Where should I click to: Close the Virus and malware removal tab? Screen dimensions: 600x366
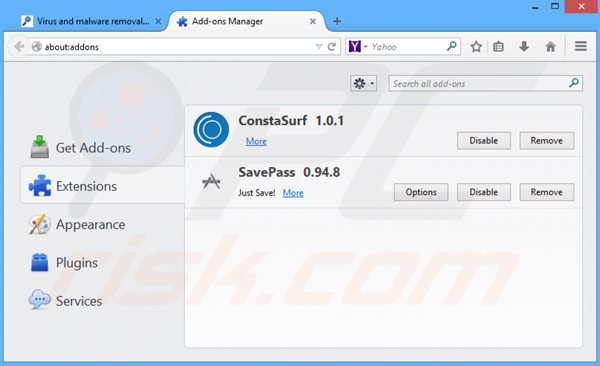coord(158,21)
